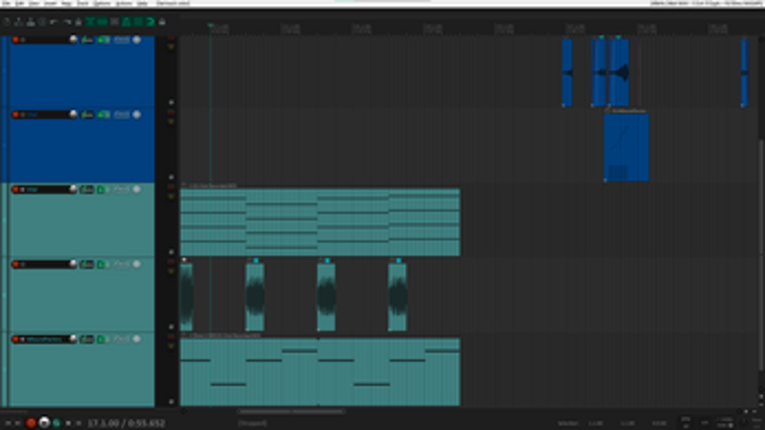
Task: Click the volume knob on the bottom teal track
Action: [x=73, y=339]
